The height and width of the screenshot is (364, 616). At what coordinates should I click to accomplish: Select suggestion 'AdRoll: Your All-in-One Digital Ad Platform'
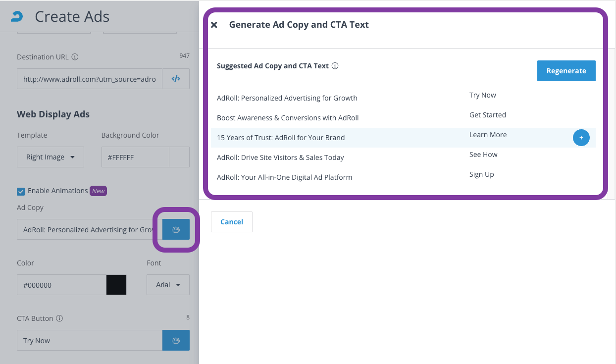284,177
